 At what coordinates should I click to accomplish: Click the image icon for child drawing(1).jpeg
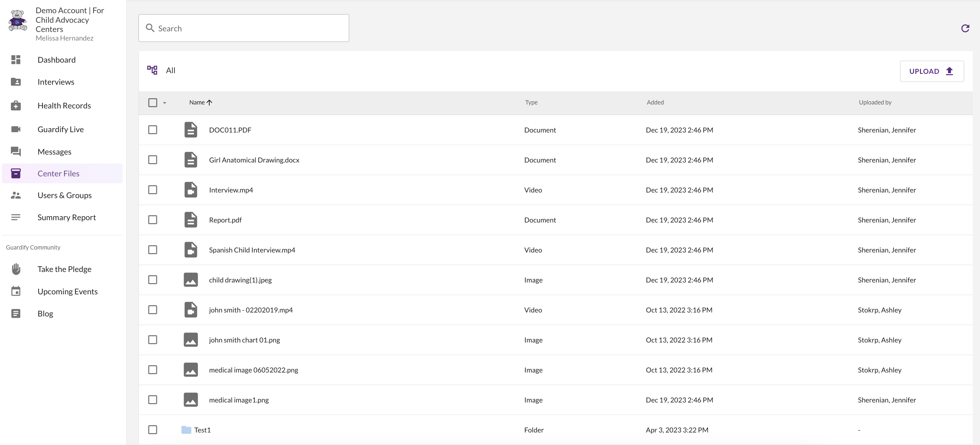[x=191, y=280]
